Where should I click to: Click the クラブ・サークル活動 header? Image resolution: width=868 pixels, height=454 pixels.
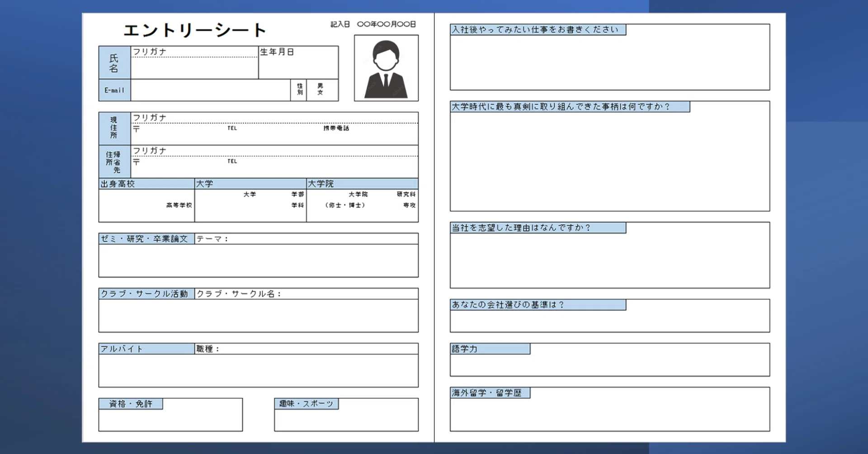(146, 294)
